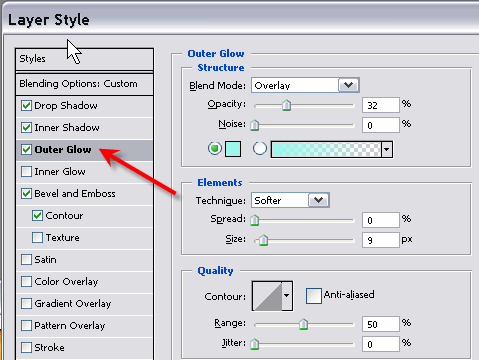Click the cyan-to-transparent gradient bar

pos(326,149)
